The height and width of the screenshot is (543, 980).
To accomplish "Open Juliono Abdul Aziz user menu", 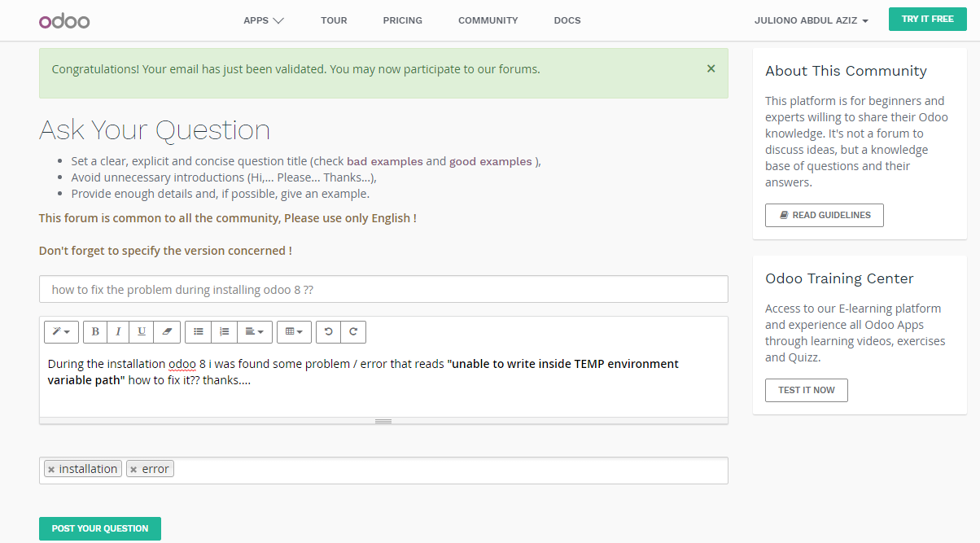I will click(811, 20).
